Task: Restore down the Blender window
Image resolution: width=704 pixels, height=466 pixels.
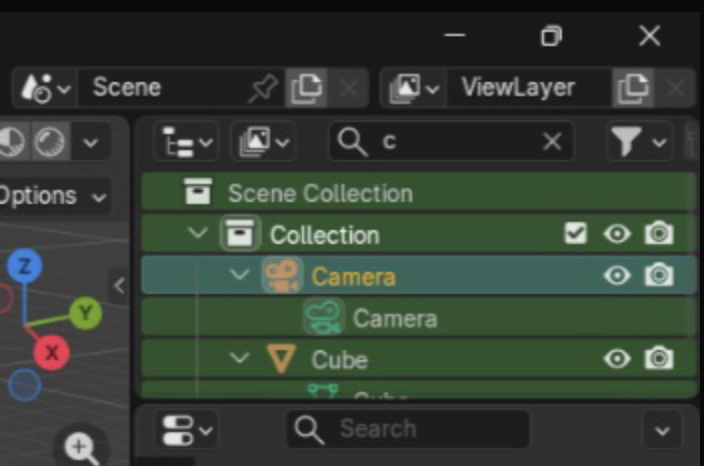Action: coord(551,35)
